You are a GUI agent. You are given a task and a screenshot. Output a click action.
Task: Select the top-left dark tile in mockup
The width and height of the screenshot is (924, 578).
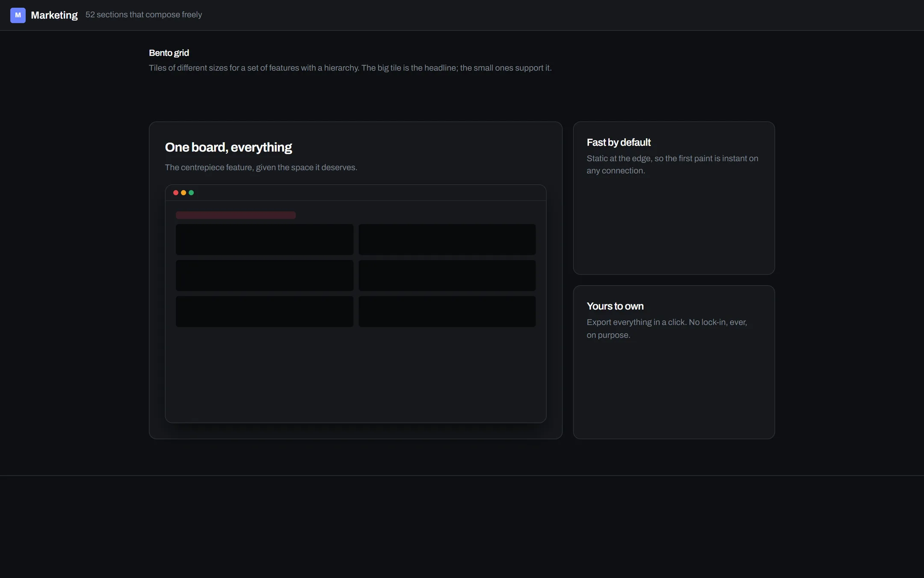pyautogui.click(x=264, y=239)
